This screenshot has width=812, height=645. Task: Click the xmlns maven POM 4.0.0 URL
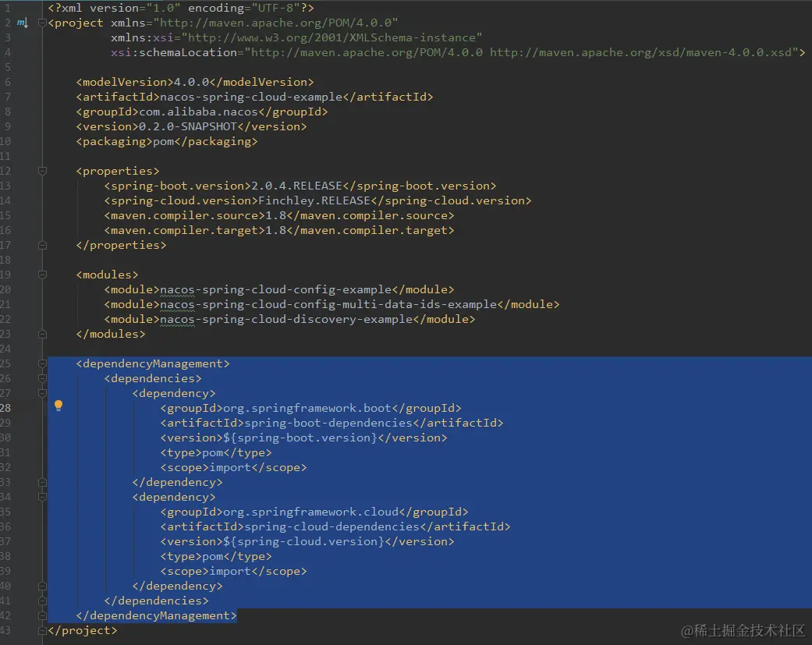coord(275,23)
